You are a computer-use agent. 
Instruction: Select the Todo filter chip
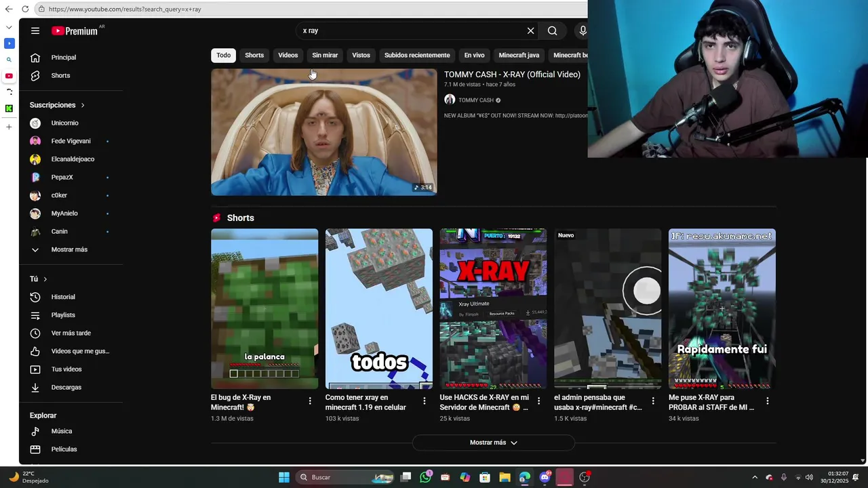coord(224,55)
